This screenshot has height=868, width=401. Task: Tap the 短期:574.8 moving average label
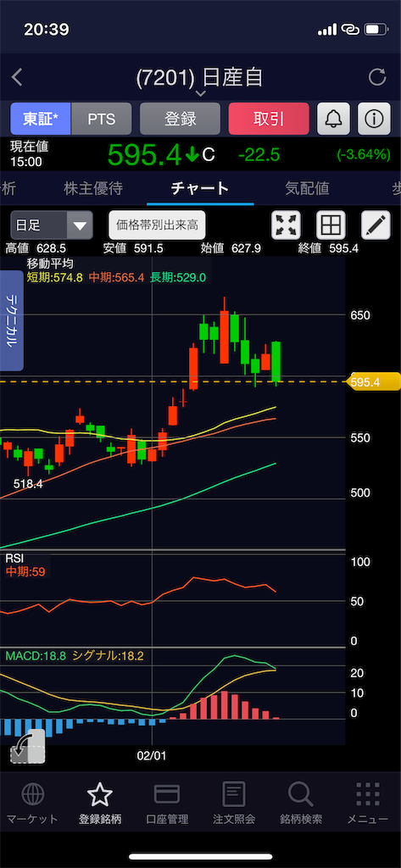(55, 277)
